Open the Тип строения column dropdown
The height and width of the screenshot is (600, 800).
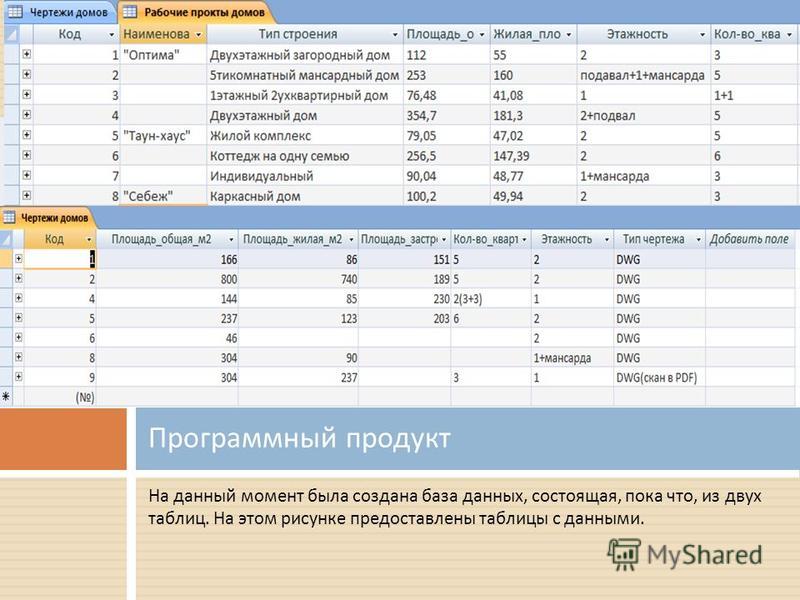click(x=395, y=35)
